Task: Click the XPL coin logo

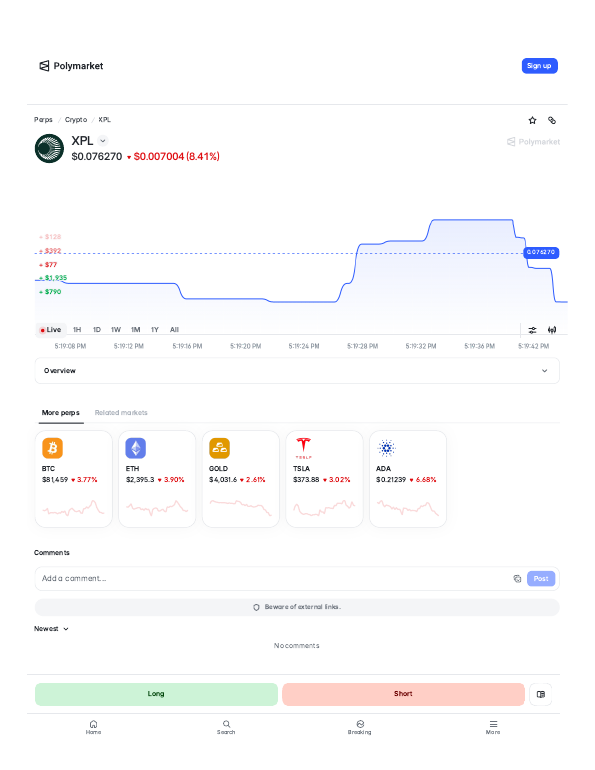Action: pos(49,148)
